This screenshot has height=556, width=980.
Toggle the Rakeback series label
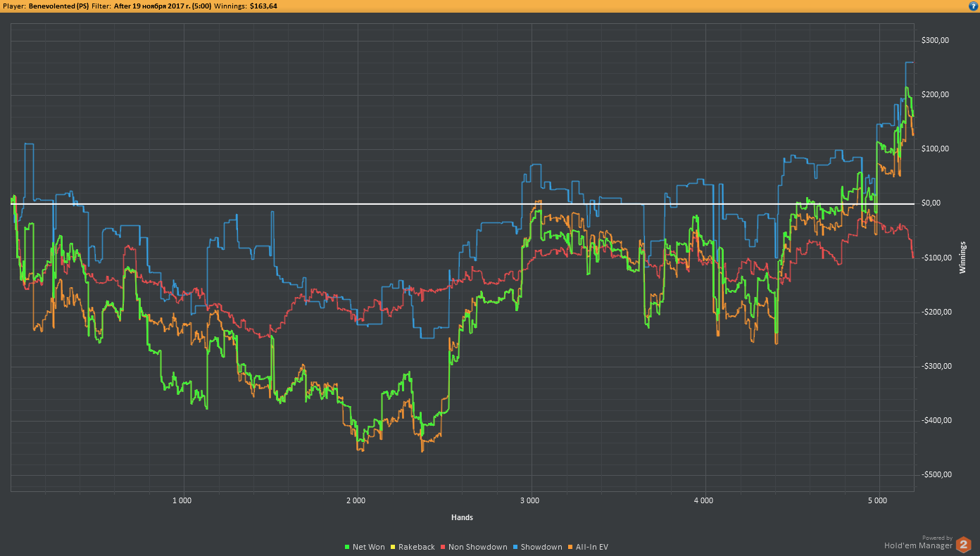416,547
